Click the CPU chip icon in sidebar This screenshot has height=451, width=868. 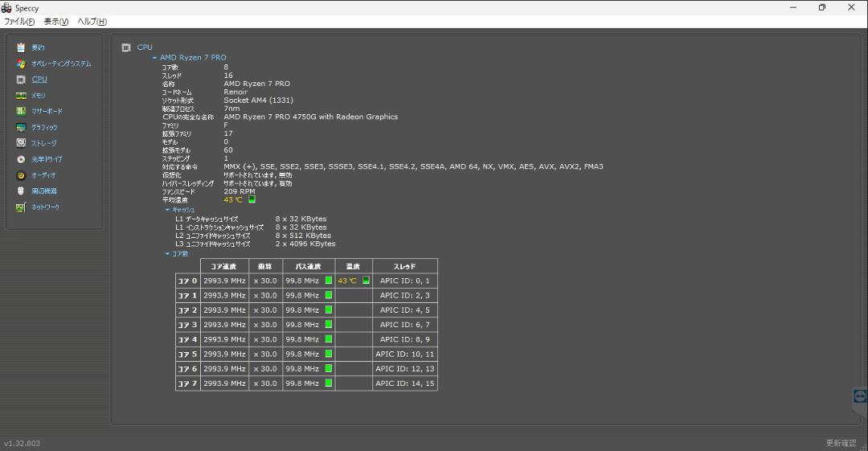[x=21, y=80]
